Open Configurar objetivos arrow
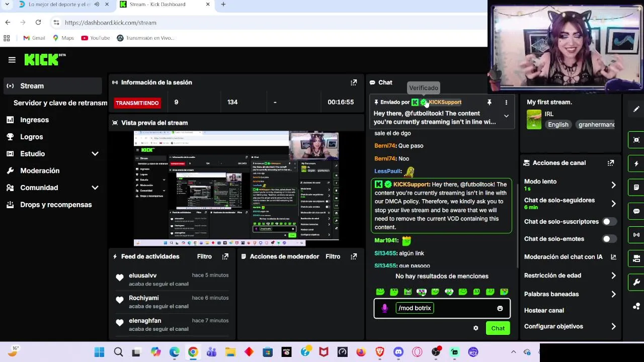The width and height of the screenshot is (644, 362). (613, 326)
